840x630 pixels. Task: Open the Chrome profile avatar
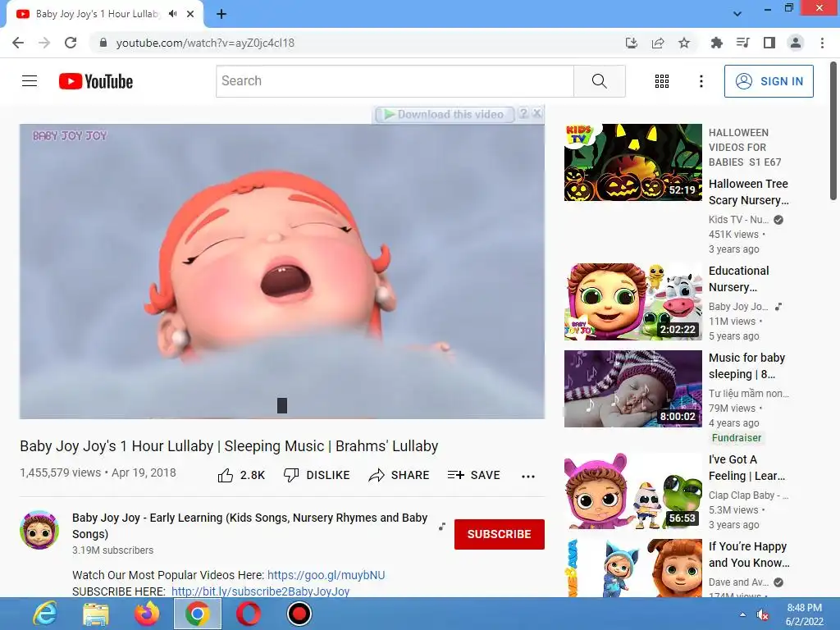[796, 43]
